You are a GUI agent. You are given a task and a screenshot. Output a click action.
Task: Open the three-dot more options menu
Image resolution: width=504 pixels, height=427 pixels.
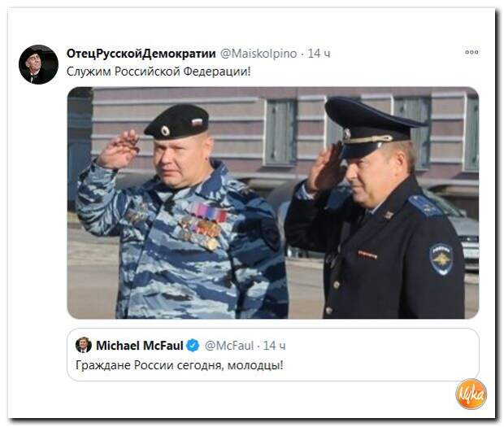tap(471, 52)
